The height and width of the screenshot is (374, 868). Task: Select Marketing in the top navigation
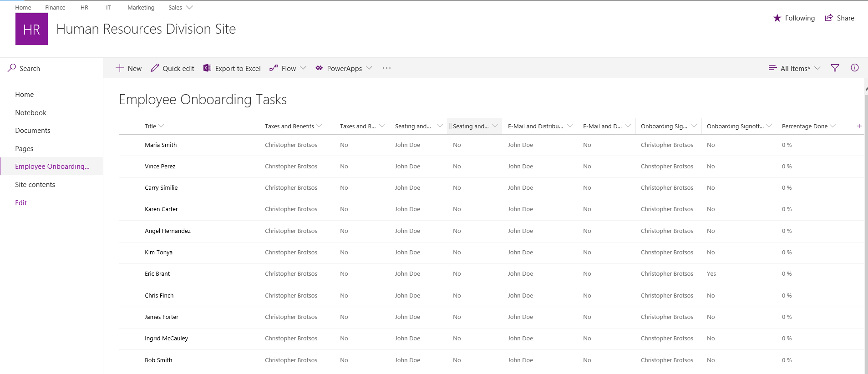click(141, 7)
